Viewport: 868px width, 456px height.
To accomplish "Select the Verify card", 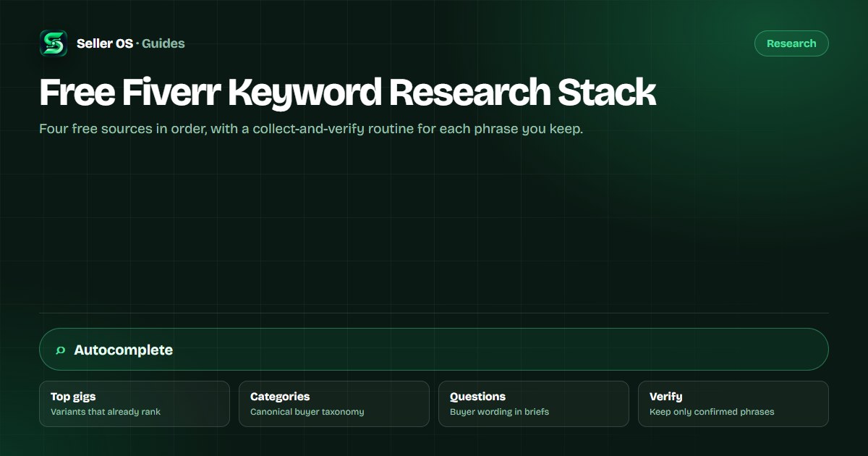I will coord(733,404).
